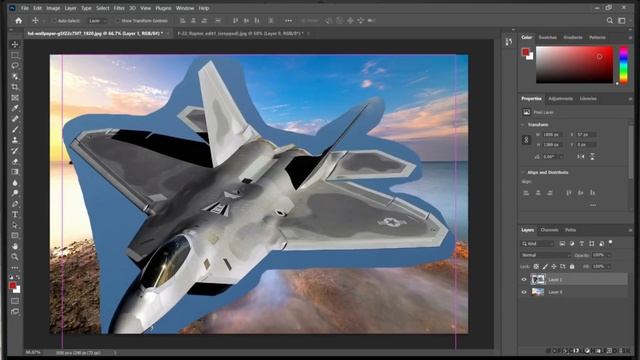Select the Eraser tool
Image resolution: width=640 pixels, height=360 pixels.
point(15,161)
